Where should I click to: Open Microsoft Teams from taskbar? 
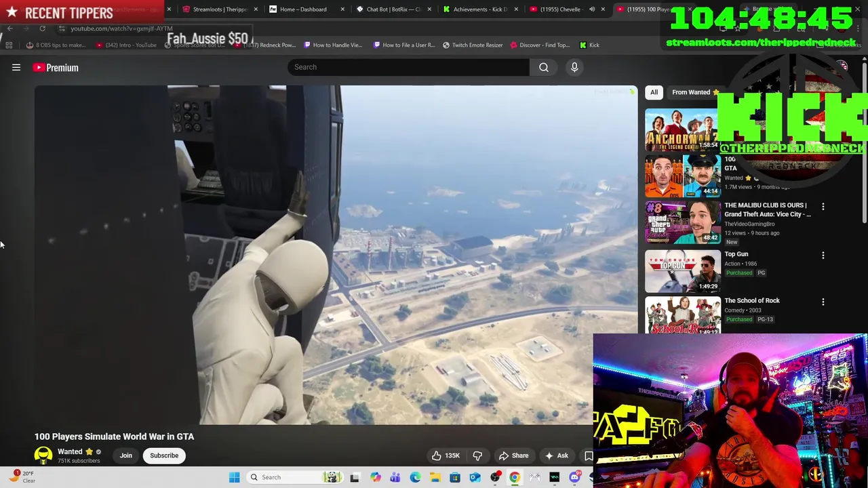click(x=395, y=477)
